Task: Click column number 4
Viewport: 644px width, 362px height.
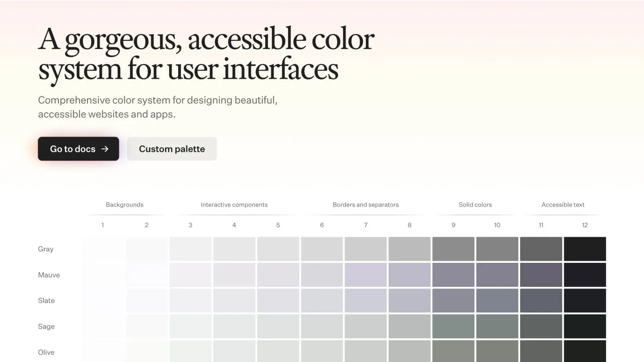Action: (234, 225)
